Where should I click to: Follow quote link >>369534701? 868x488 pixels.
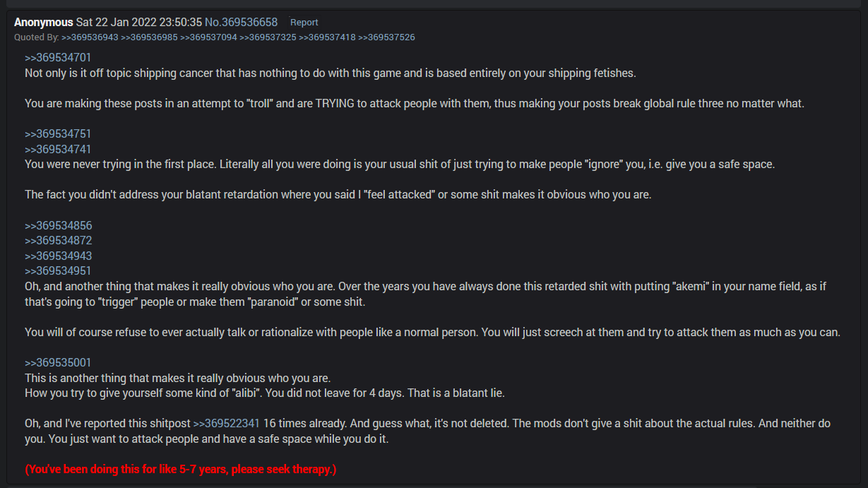[58, 58]
